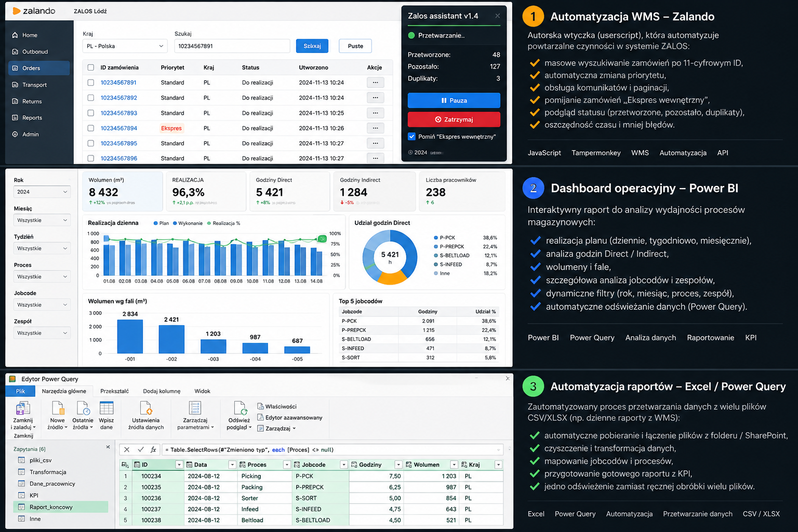798x532 pixels.
Task: Open Outbound from the ZALOS sidebar
Action: point(30,52)
